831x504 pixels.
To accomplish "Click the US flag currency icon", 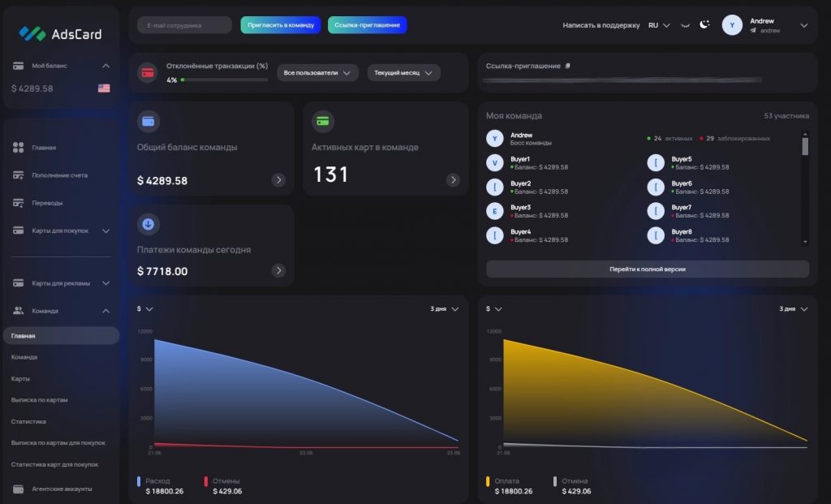I will tap(104, 88).
